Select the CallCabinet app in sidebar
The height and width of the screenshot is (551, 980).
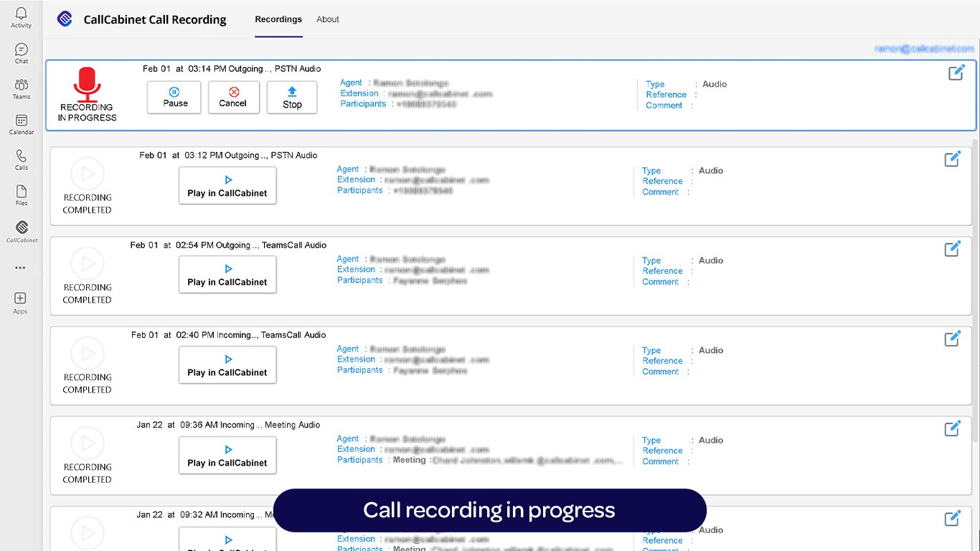click(x=22, y=232)
